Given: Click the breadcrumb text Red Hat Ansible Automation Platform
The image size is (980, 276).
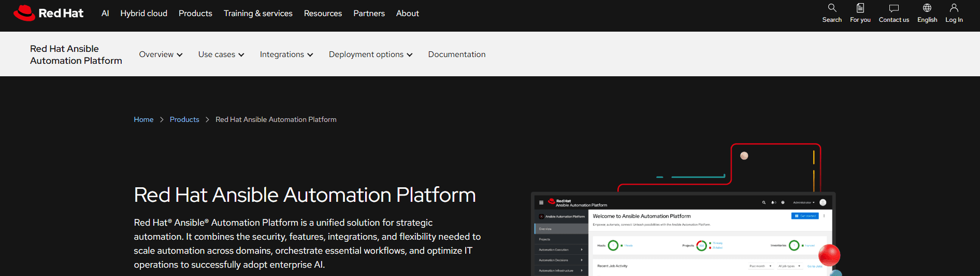Looking at the screenshot, I should (x=276, y=119).
